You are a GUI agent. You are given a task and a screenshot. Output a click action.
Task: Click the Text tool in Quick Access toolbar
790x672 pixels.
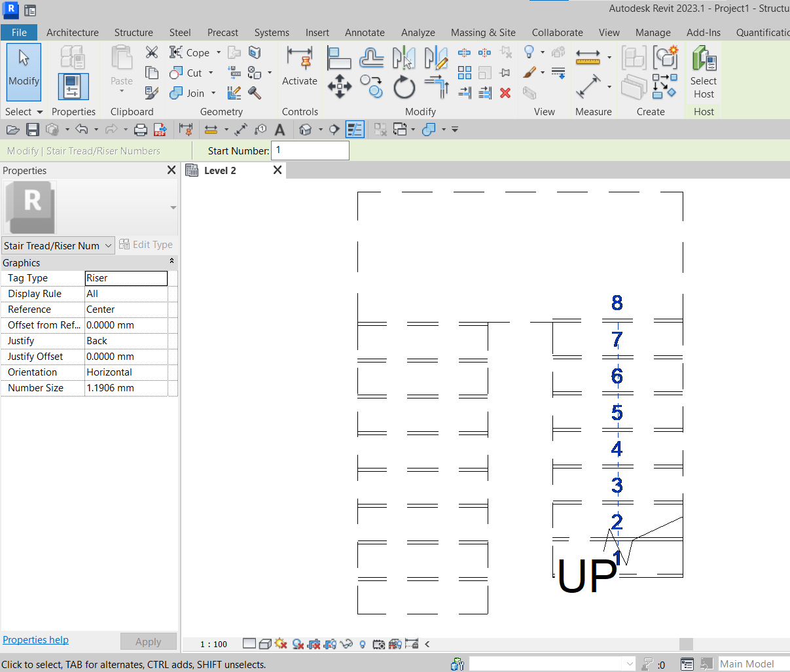coord(279,129)
